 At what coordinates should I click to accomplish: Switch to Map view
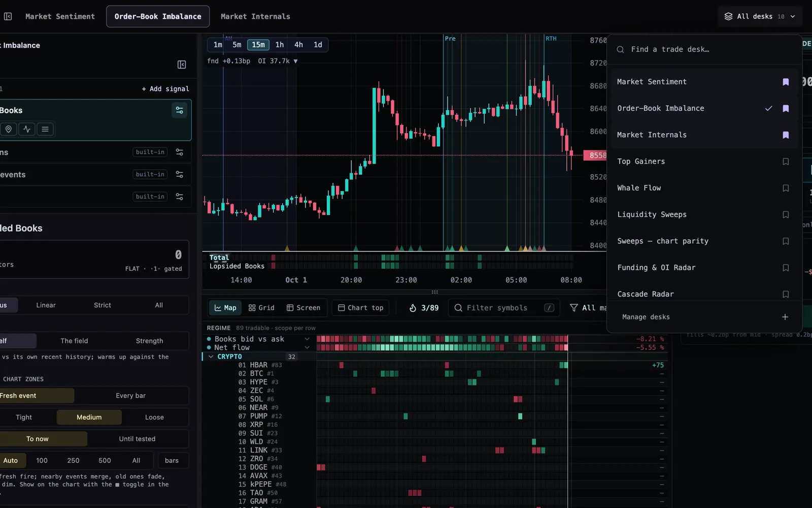[x=225, y=308]
